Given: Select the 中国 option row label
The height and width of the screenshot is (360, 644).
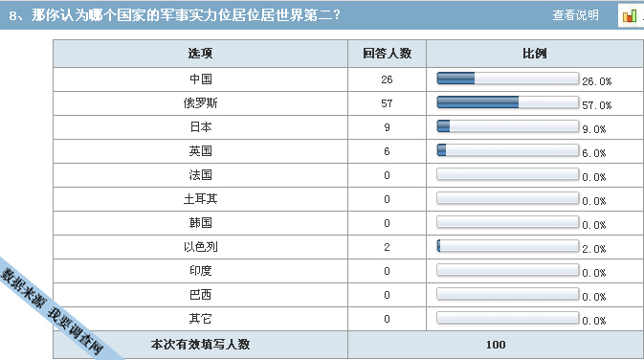Looking at the screenshot, I should coord(200,79).
